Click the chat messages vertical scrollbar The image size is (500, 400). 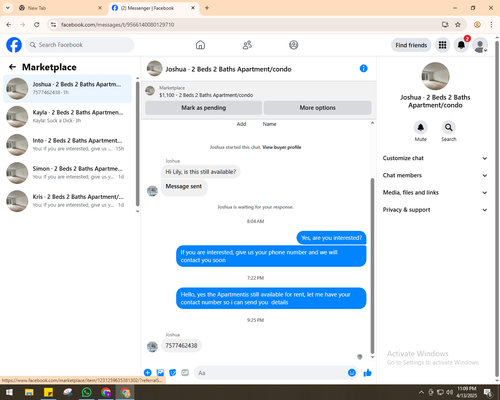(x=372, y=266)
